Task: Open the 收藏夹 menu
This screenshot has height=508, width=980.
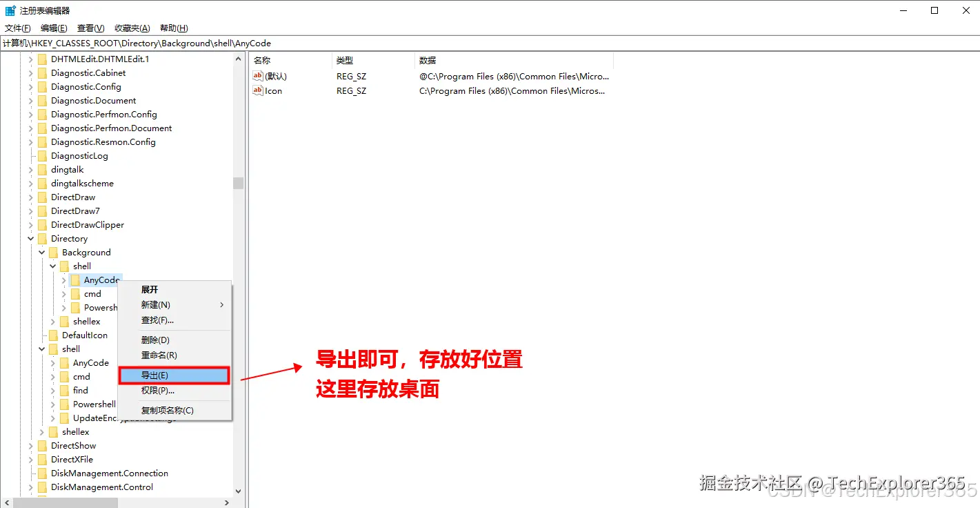Action: 131,28
